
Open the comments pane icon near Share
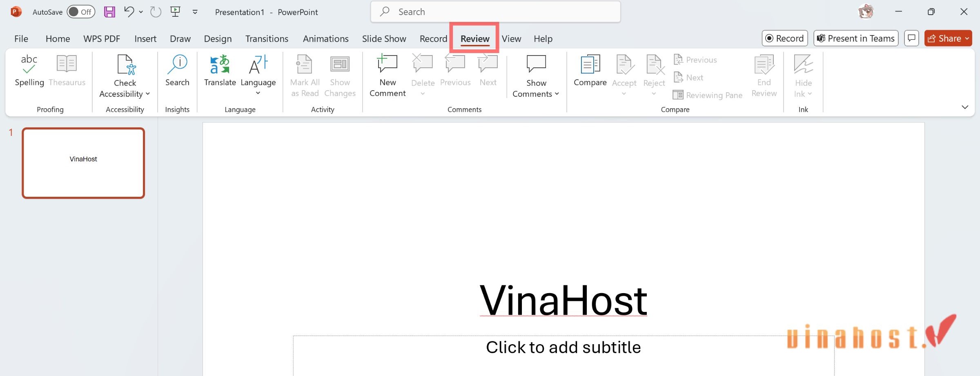[911, 38]
